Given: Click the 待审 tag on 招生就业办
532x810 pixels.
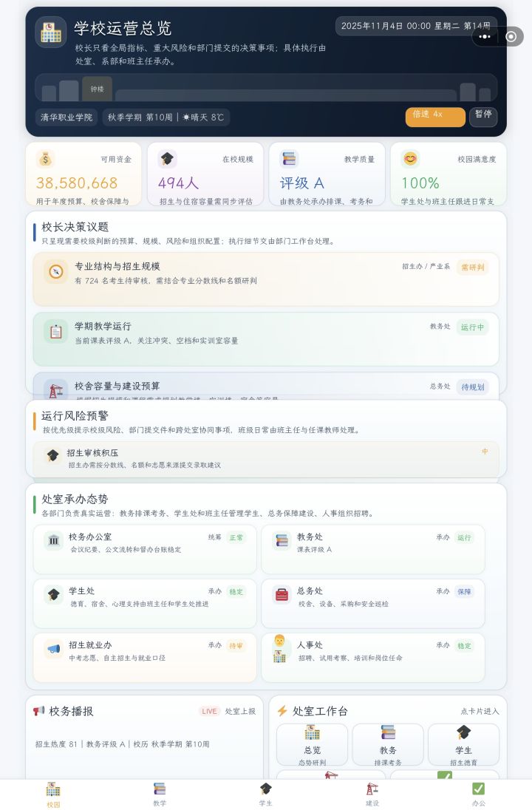Looking at the screenshot, I should point(236,646).
